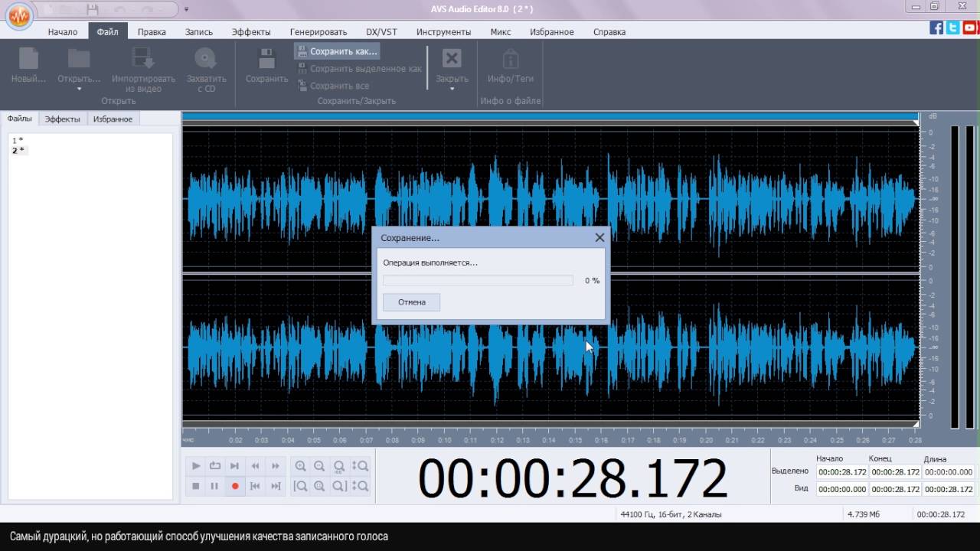This screenshot has height=551, width=980.
Task: Open the Facebook icon link
Action: 936,28
